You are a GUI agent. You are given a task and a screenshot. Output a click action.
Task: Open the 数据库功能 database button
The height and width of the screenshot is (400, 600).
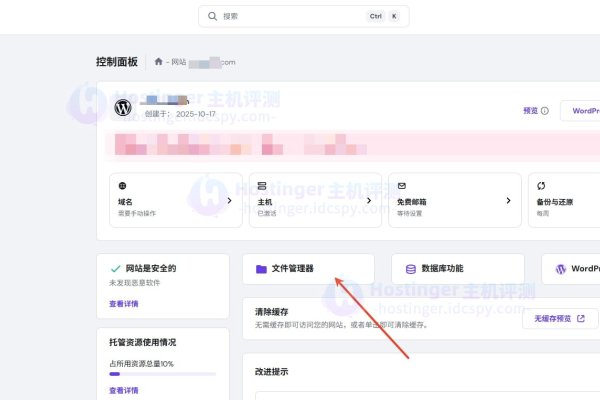[458, 269]
